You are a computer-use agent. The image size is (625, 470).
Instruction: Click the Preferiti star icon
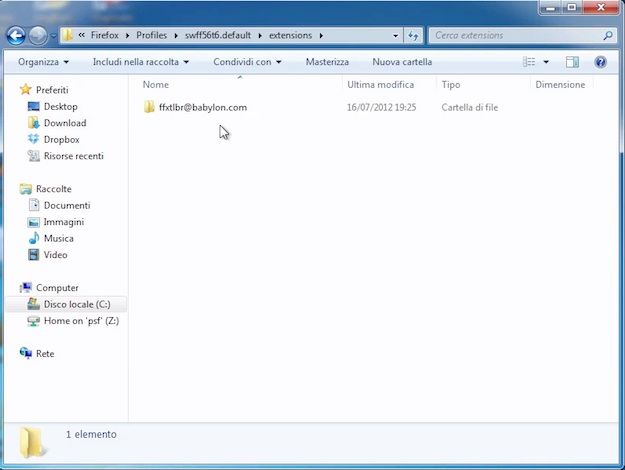pyautogui.click(x=26, y=89)
